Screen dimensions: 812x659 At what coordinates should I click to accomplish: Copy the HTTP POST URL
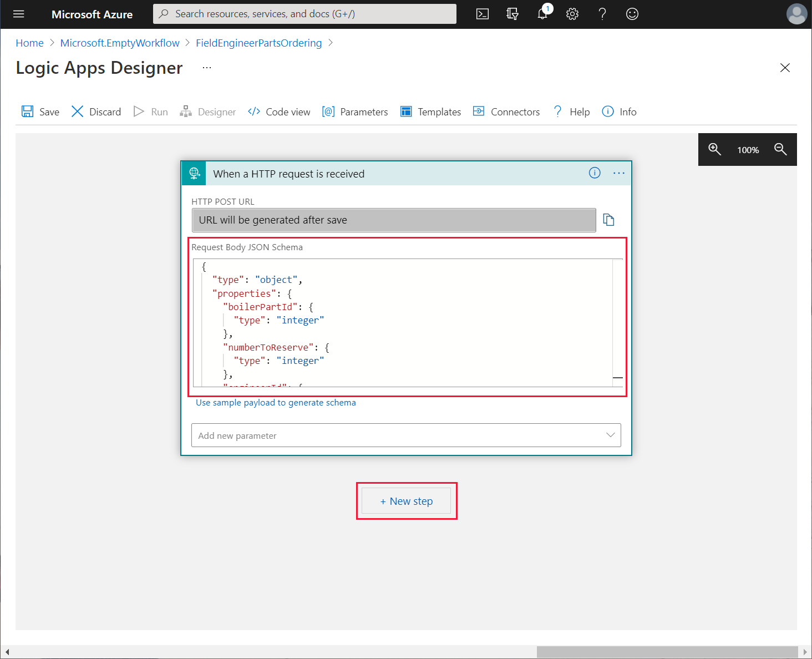click(608, 220)
